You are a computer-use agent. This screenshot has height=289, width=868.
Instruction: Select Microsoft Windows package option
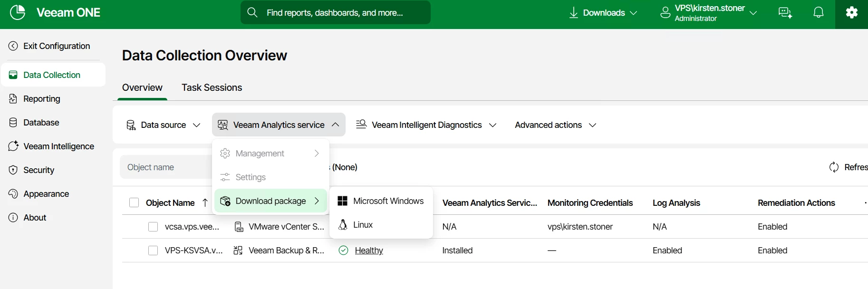click(x=381, y=201)
